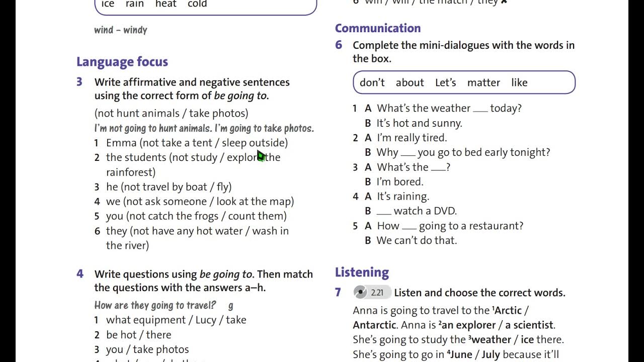
Task: Click the word "matter" in the word box
Action: tap(484, 82)
